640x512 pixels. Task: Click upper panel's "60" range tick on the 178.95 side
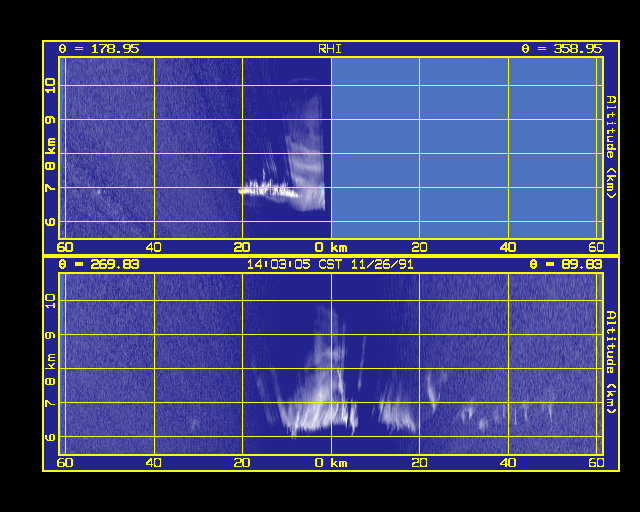coord(65,247)
